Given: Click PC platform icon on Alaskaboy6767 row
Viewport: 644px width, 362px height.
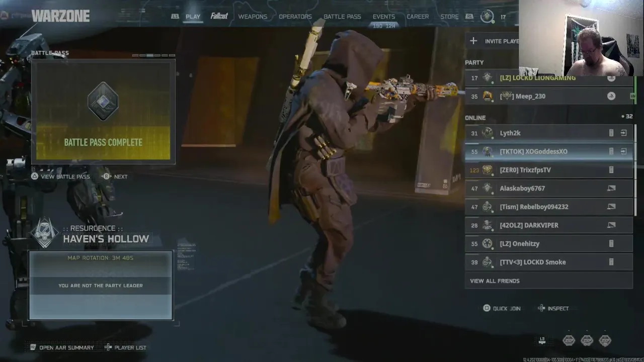Looking at the screenshot, I should point(611,188).
